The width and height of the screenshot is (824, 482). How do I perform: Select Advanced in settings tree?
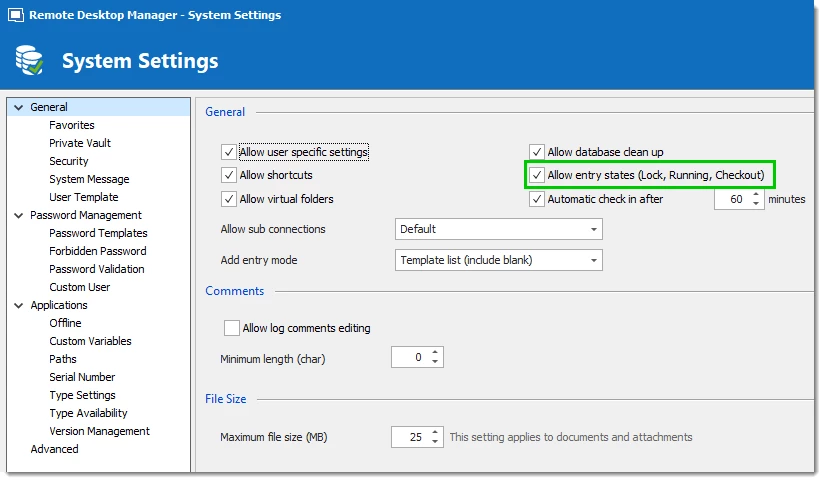[x=54, y=449]
